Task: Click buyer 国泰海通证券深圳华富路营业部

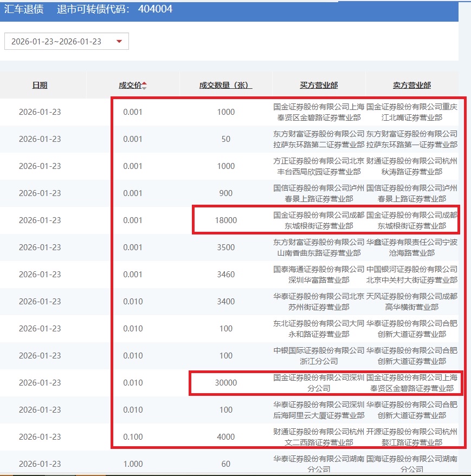Action: tap(319, 274)
